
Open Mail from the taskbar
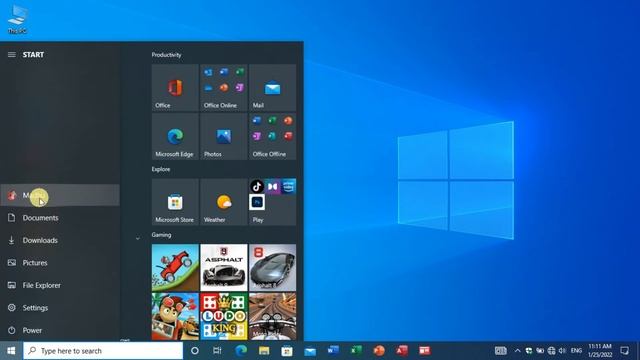tap(310, 351)
